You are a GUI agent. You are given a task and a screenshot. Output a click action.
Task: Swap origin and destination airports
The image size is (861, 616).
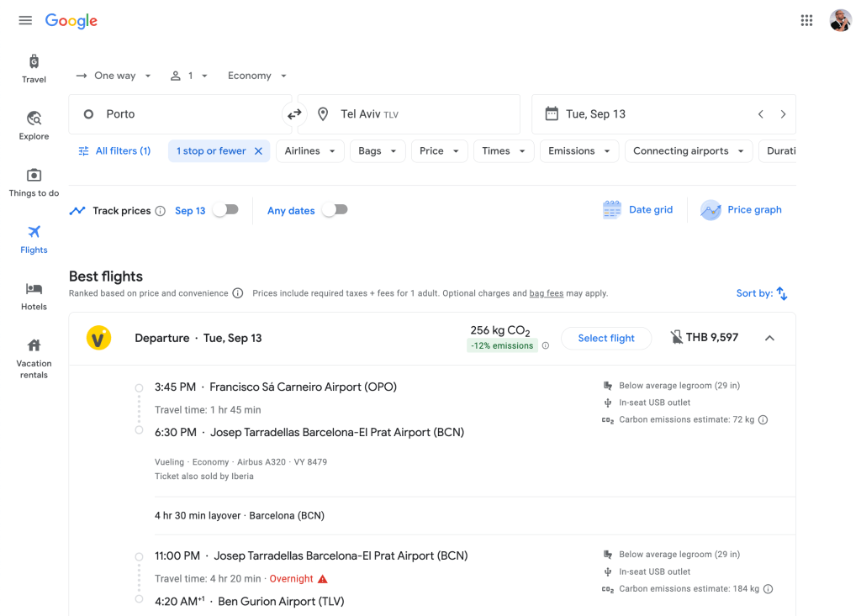click(x=294, y=114)
